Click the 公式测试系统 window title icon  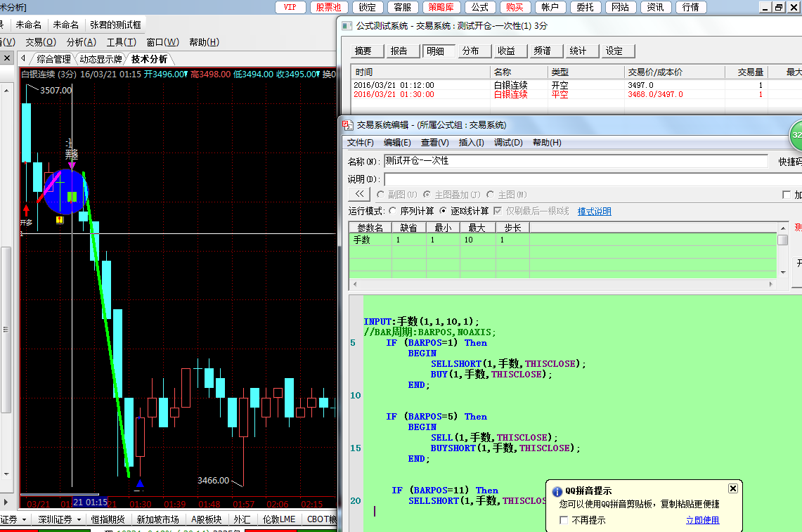tap(346, 26)
